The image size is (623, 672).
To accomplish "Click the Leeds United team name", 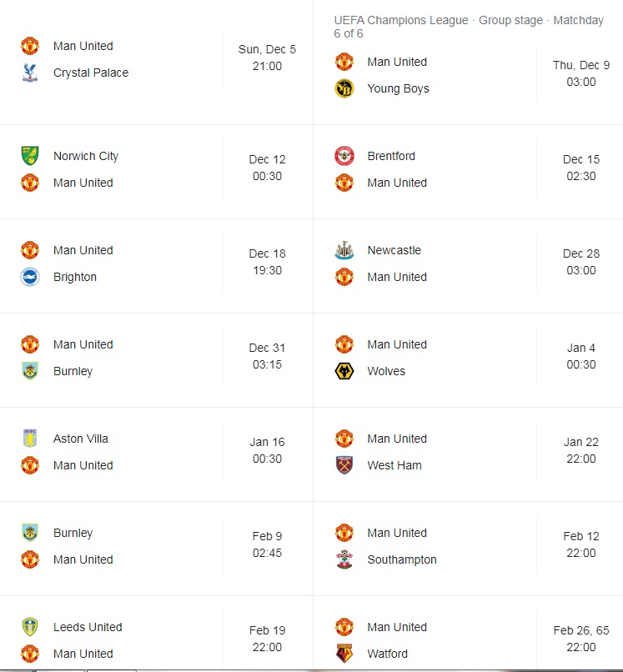I will pyautogui.click(x=88, y=627).
